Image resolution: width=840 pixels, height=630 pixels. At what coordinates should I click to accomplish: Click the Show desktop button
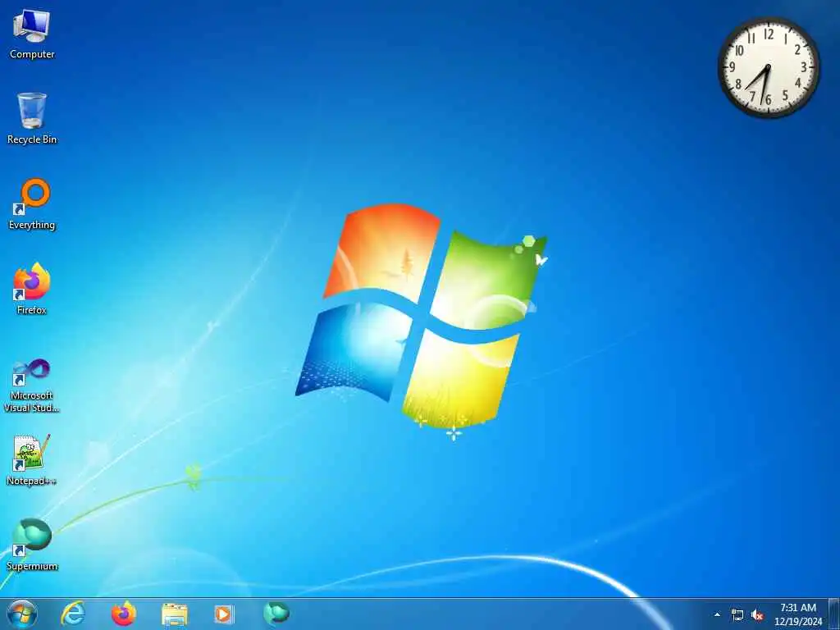pos(834,614)
